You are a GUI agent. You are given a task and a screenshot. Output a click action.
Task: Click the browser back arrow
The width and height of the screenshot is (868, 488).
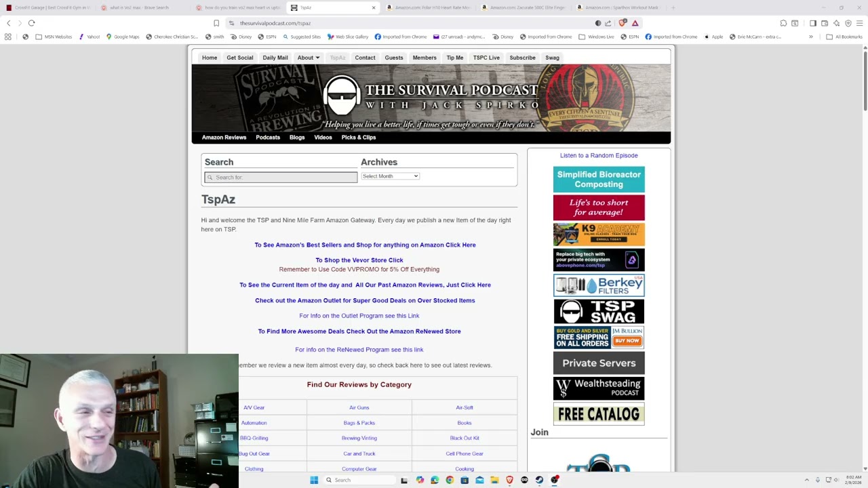[x=9, y=23]
